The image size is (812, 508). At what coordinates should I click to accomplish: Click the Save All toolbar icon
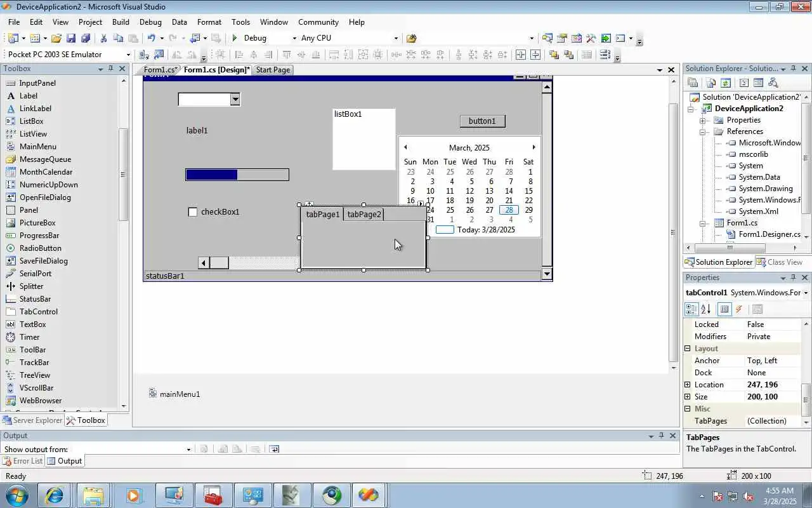click(x=86, y=38)
